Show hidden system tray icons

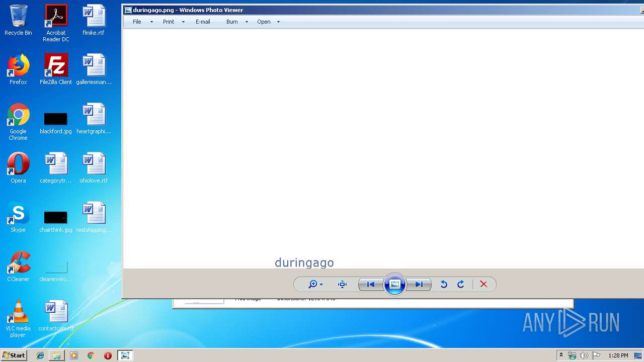tap(561, 355)
